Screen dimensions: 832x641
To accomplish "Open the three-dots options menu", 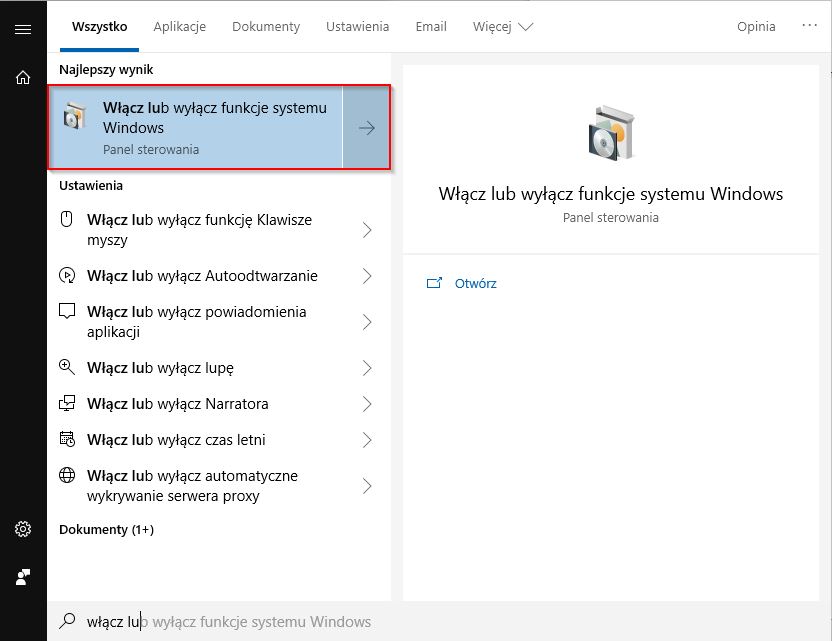I will pos(809,25).
